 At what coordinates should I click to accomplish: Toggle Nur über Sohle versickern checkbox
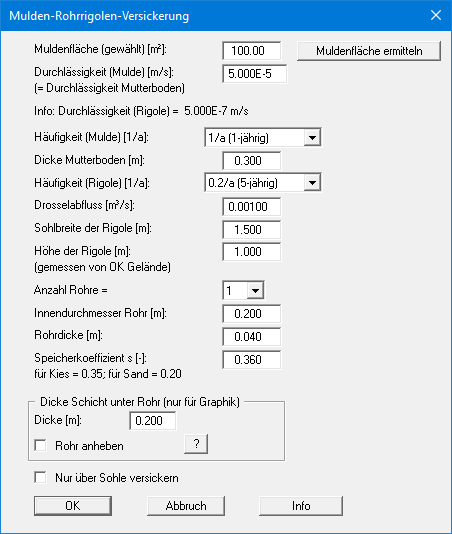coord(41,477)
